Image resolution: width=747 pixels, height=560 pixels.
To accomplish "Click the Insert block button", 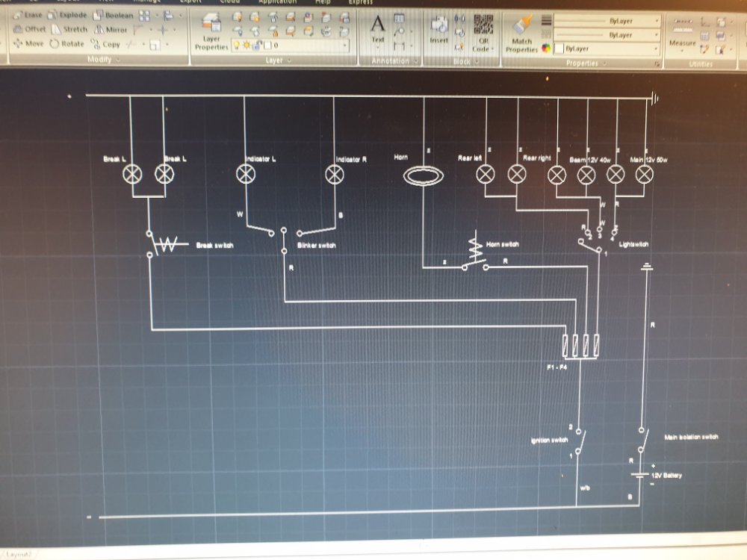I will (x=438, y=30).
